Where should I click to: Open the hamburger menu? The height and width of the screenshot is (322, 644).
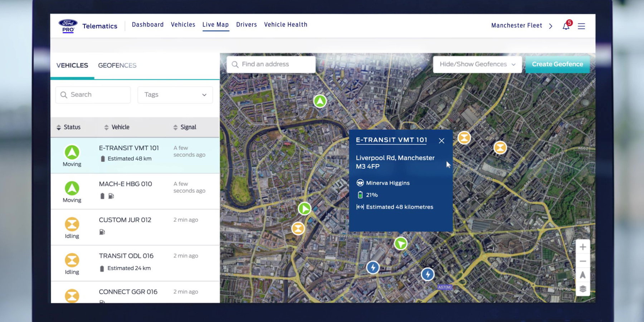[581, 26]
